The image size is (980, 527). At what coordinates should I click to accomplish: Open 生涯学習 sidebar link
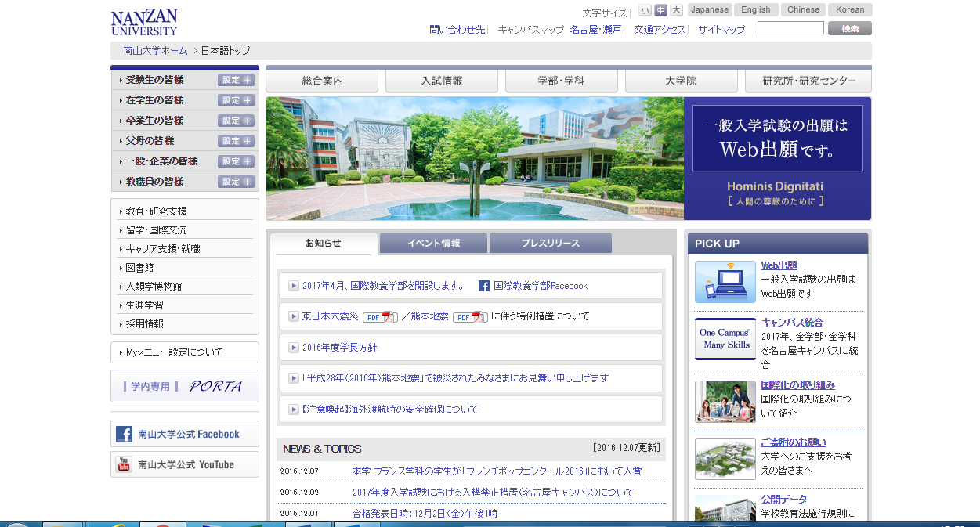(x=145, y=305)
